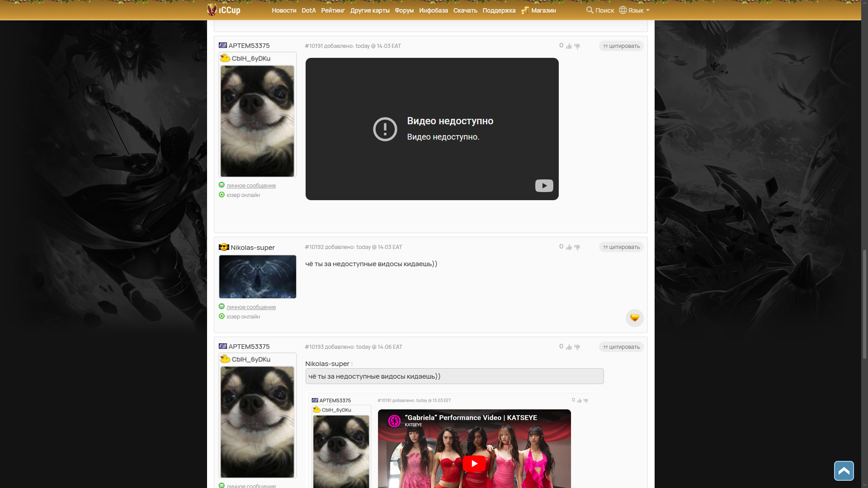The image size is (868, 488).
Task: Click личное сообщение under Nikolas-super
Action: (251, 307)
